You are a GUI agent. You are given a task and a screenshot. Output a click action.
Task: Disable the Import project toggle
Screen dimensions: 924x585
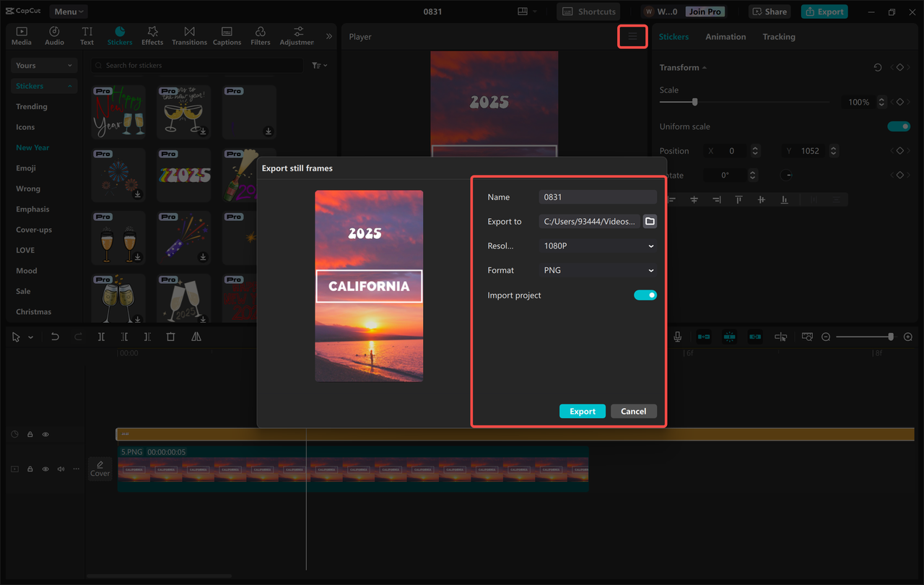coord(645,295)
